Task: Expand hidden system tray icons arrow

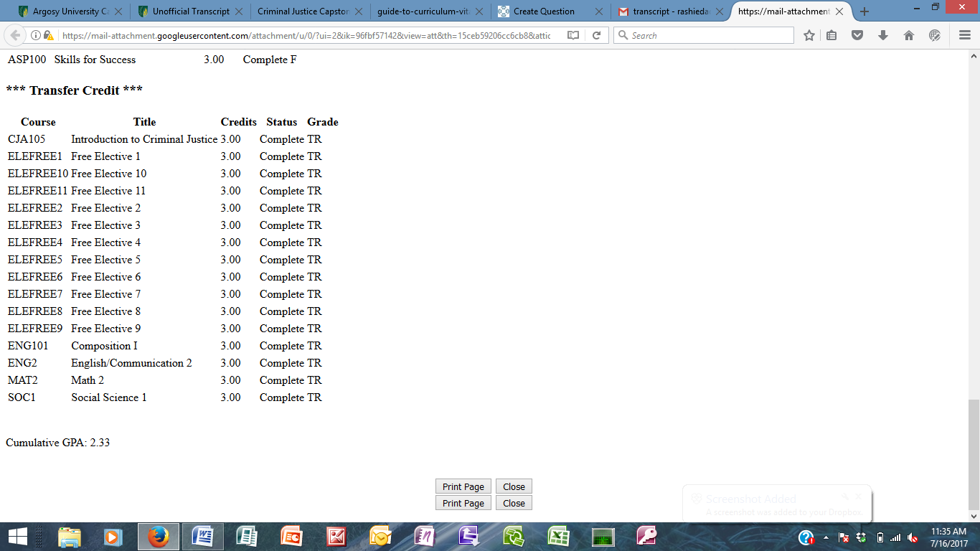Action: point(826,537)
